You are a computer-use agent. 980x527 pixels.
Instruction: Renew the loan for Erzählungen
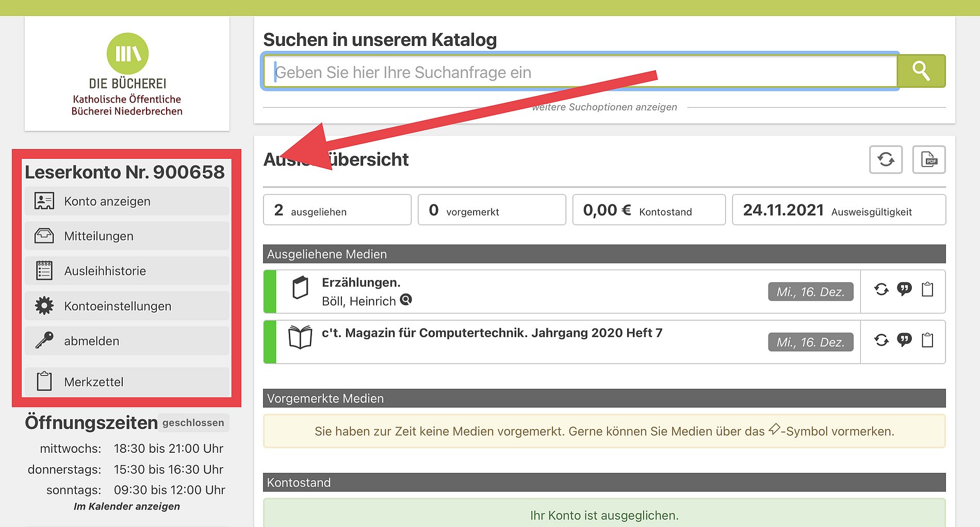[881, 290]
